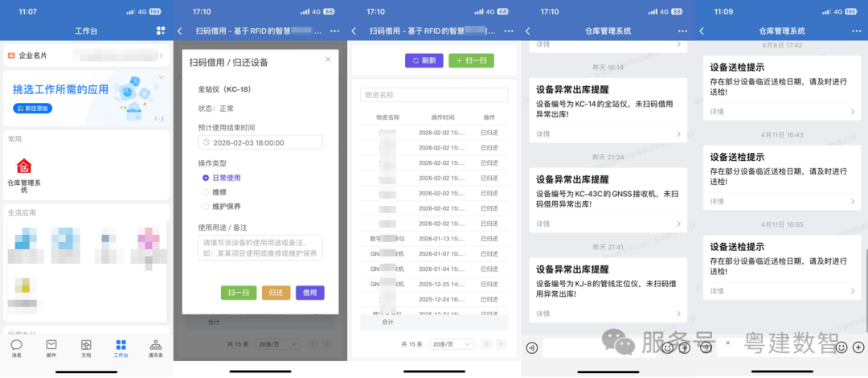868x378 pixels.
Task: Switch to the 通讯录 tab
Action: pos(156,348)
